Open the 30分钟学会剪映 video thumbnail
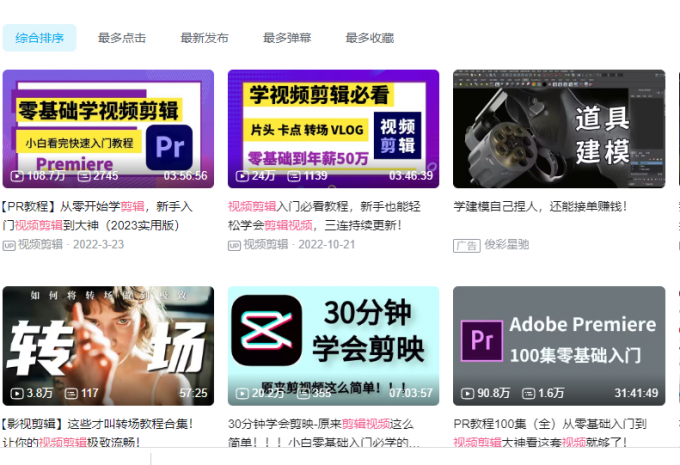680x465 pixels. (333, 346)
